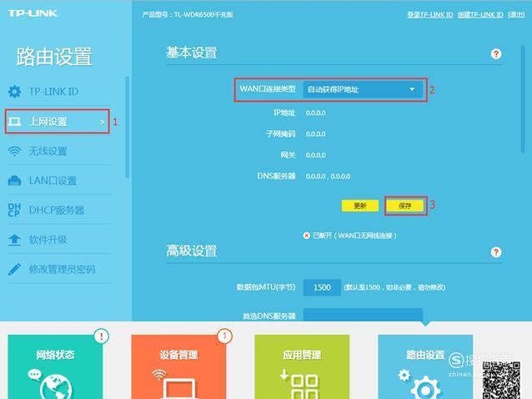532x399 pixels.
Task: Click the sidebar vertical scrollbar
Action: [x=128, y=125]
